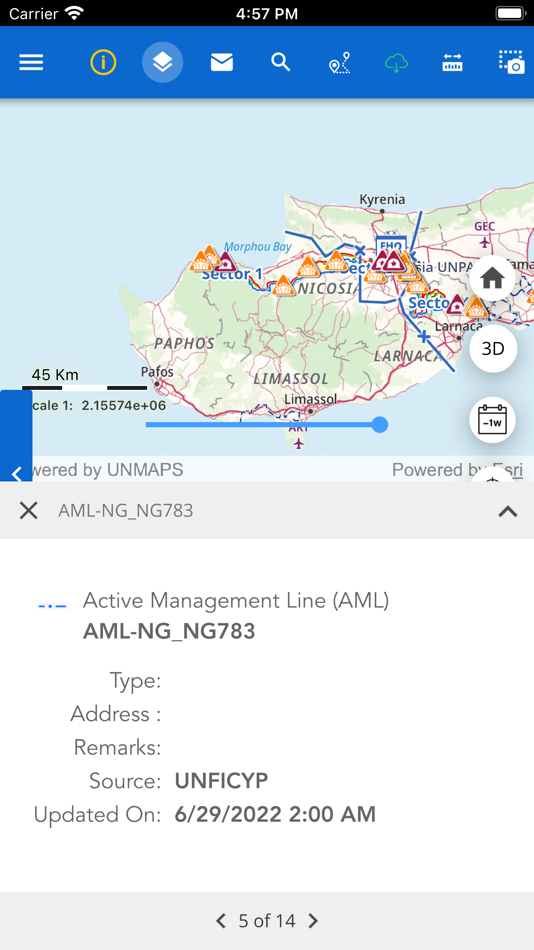Reset map to home extent
The image size is (534, 950).
click(493, 279)
